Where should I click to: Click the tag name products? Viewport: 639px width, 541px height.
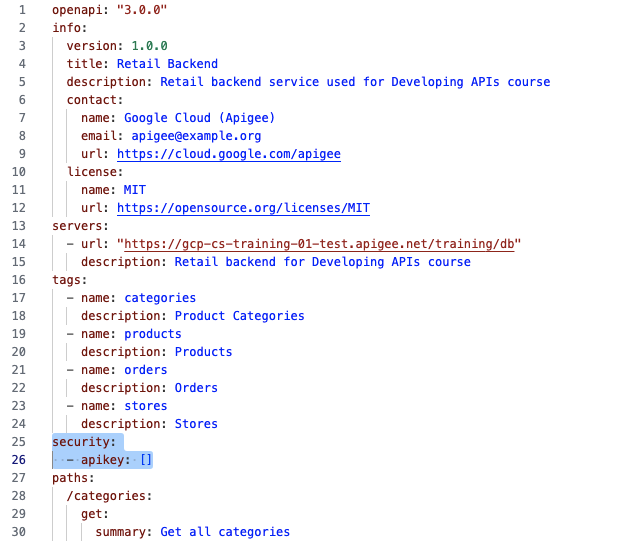152,334
